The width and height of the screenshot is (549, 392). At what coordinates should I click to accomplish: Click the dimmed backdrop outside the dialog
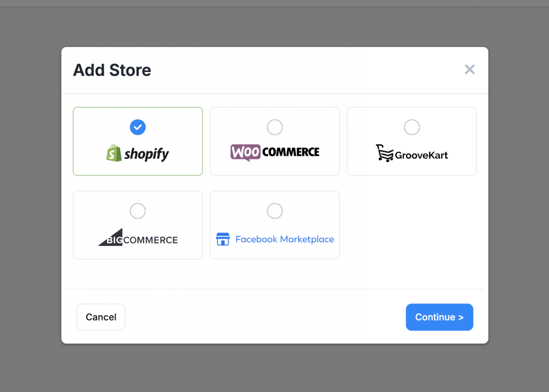click(x=30, y=196)
